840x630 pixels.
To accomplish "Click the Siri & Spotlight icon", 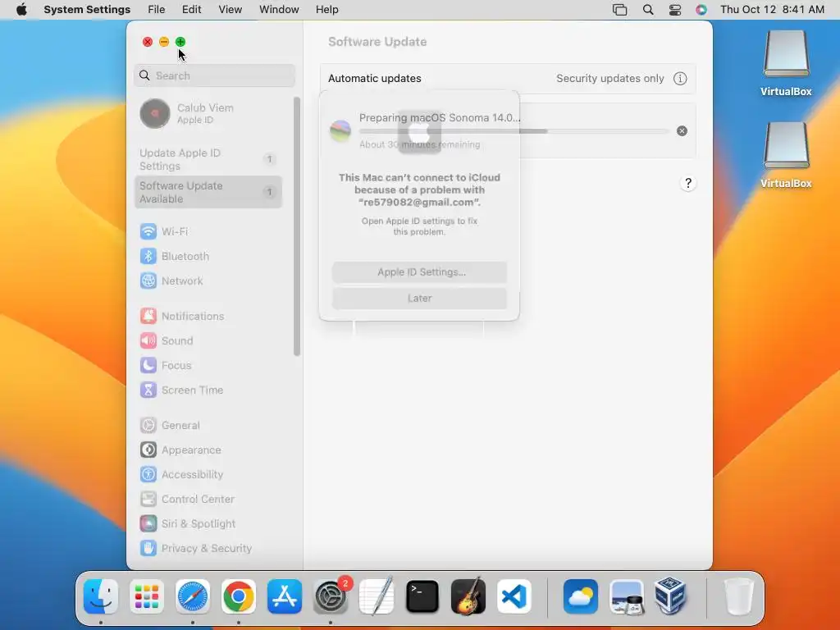I will coord(148,524).
